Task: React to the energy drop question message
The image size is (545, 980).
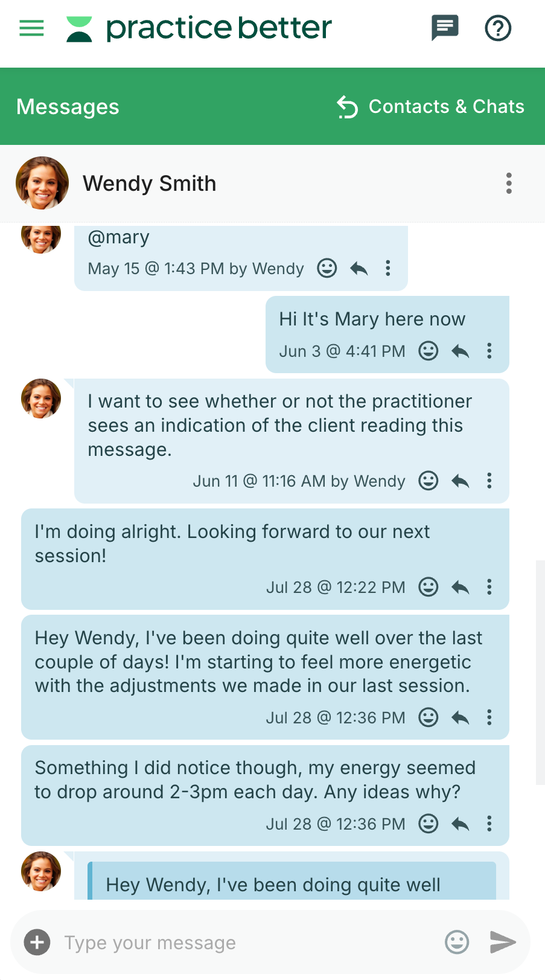Action: (x=429, y=824)
